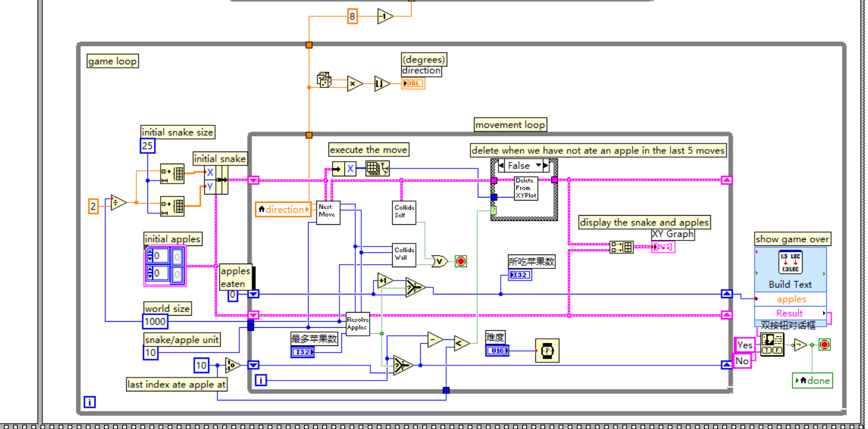Click the random number dice node

pos(324,80)
